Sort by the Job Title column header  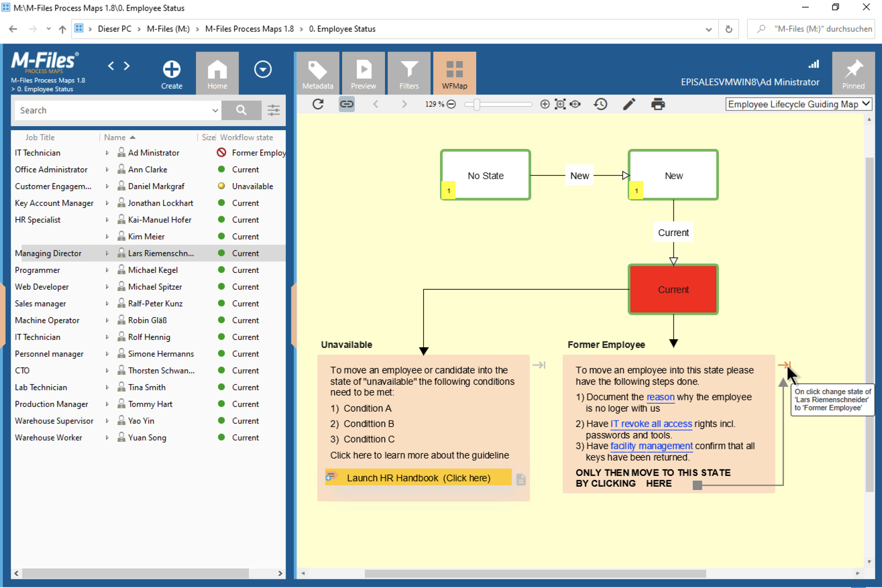pos(40,137)
